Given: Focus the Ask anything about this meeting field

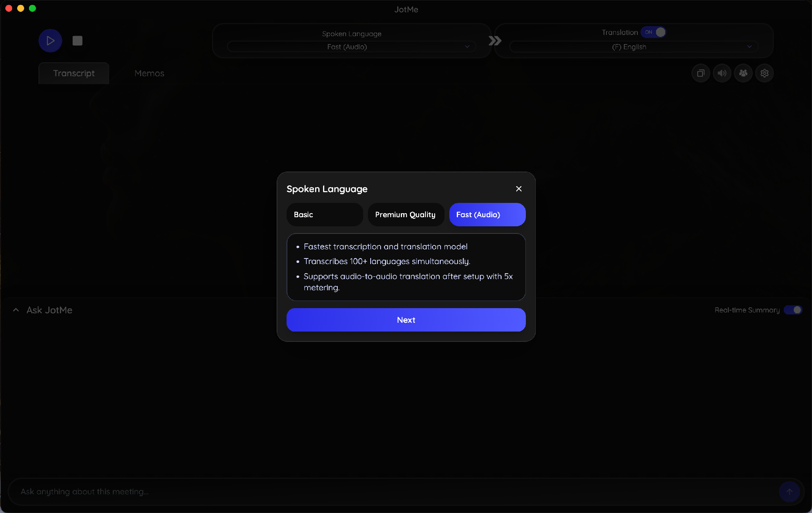Looking at the screenshot, I should pyautogui.click(x=397, y=492).
